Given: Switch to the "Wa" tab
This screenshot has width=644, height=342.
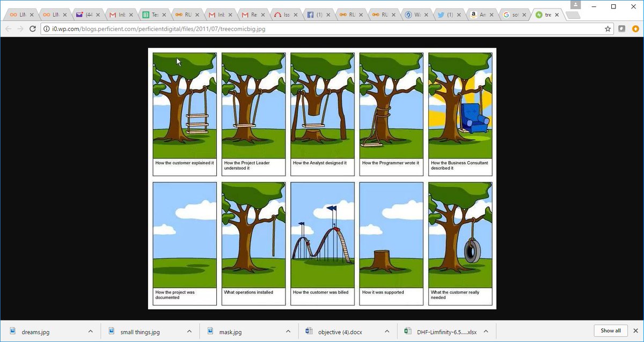Looking at the screenshot, I should 417,15.
